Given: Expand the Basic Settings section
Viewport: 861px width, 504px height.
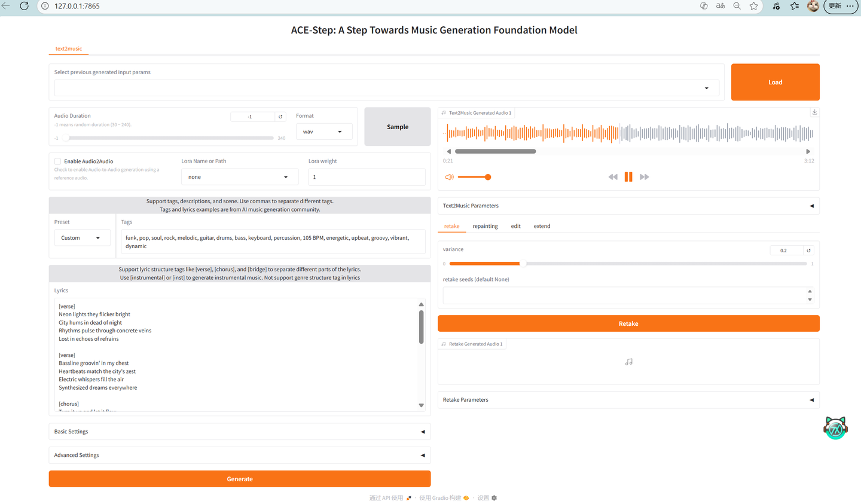Looking at the screenshot, I should (x=240, y=432).
